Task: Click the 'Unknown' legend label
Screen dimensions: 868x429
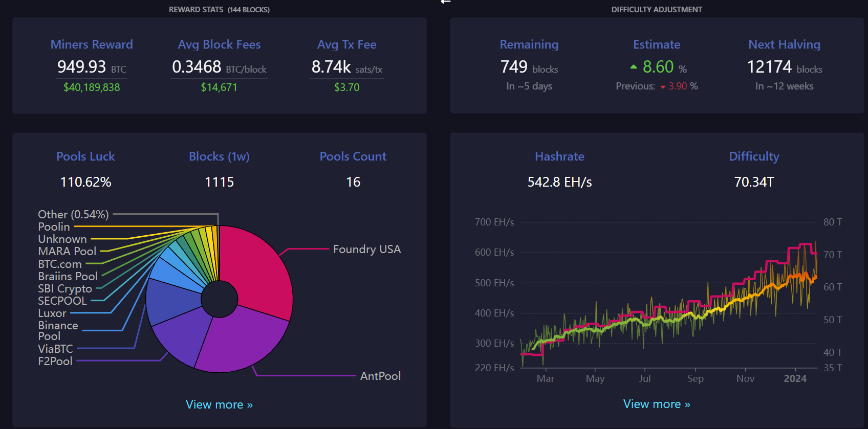Action: pos(62,239)
